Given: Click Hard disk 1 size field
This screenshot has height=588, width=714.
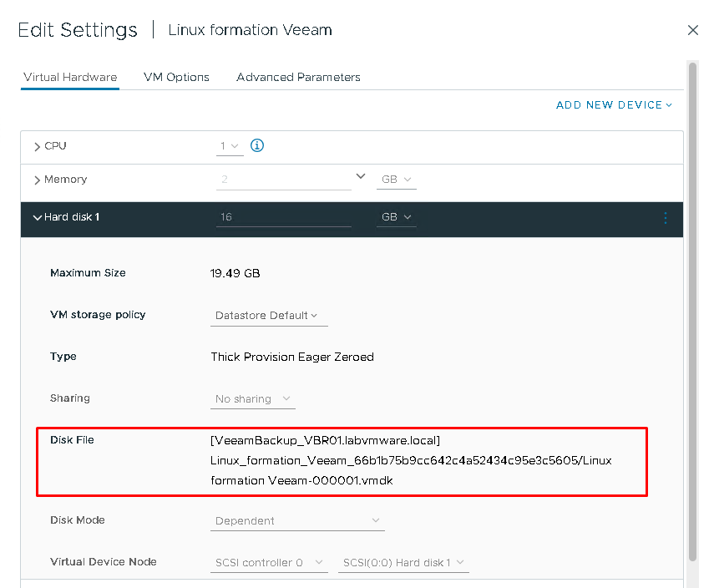Looking at the screenshot, I should click(x=283, y=217).
